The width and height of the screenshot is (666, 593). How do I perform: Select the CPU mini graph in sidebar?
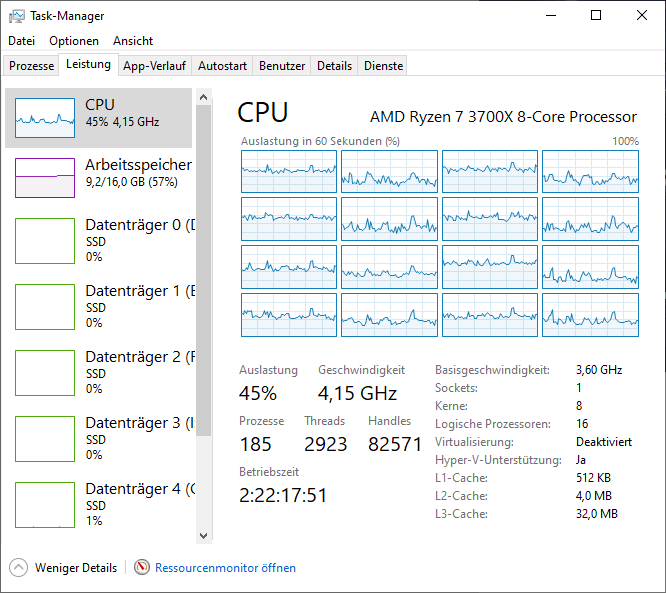(45, 118)
